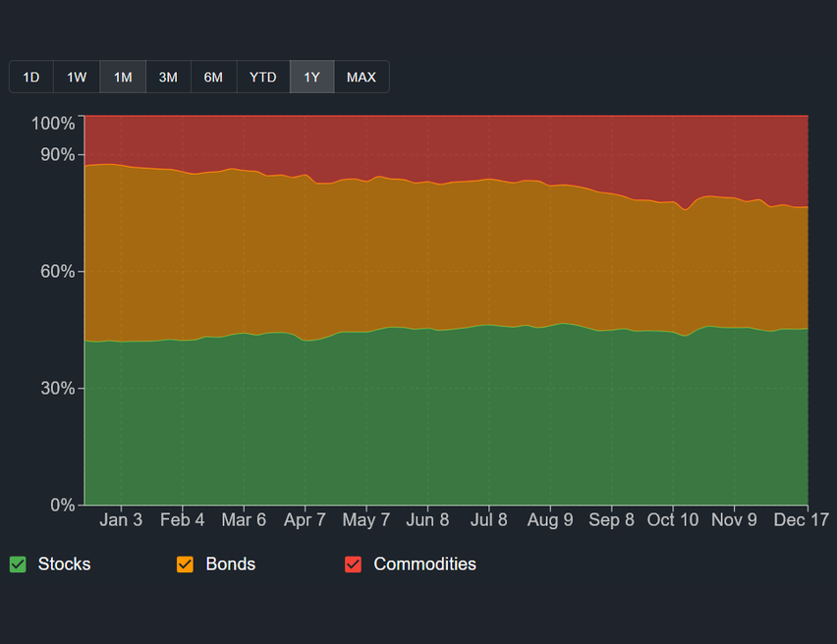Hide the Stocks series via its label
The image size is (837, 644).
pyautogui.click(x=65, y=564)
